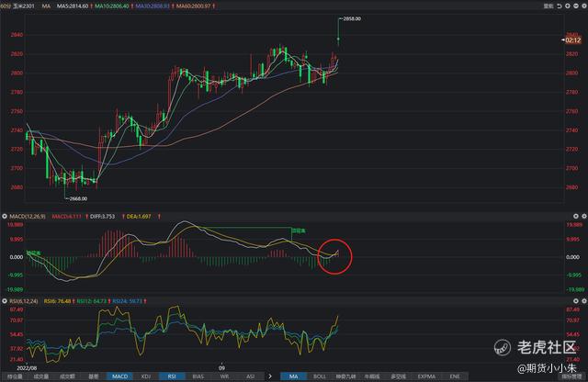
Task: Switch to BOLL overlay tab
Action: coord(320,376)
